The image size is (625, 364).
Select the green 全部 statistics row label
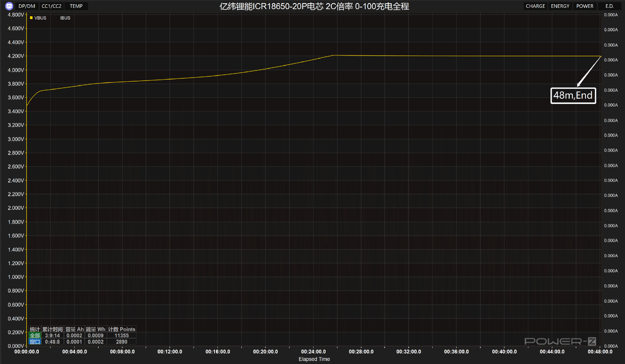tap(35, 335)
